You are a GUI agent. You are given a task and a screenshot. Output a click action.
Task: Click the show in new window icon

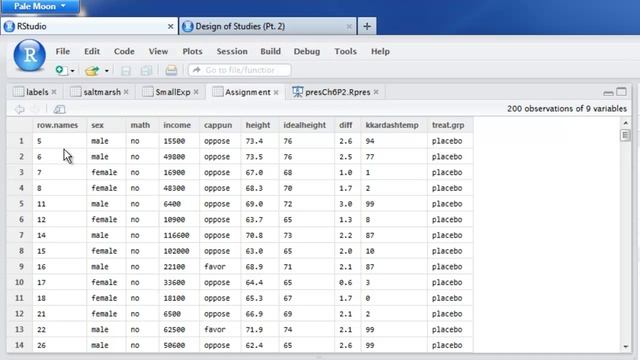click(x=60, y=109)
